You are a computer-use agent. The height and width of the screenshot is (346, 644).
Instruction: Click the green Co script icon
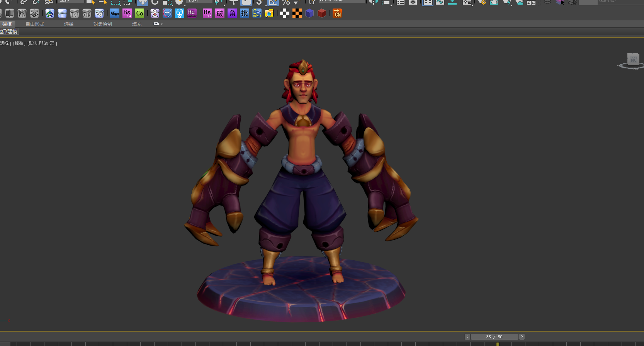(x=139, y=14)
